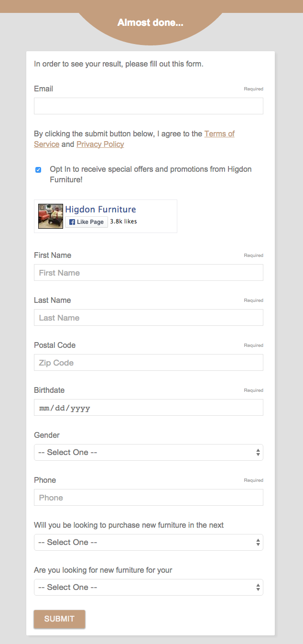Click the Submit button

click(59, 619)
